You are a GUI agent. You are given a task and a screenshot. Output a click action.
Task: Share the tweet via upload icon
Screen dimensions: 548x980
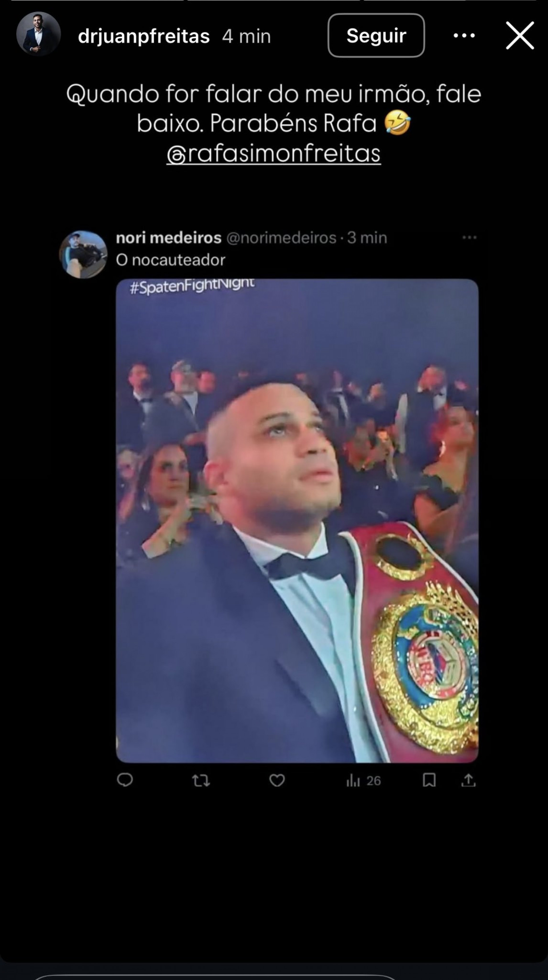(x=469, y=780)
